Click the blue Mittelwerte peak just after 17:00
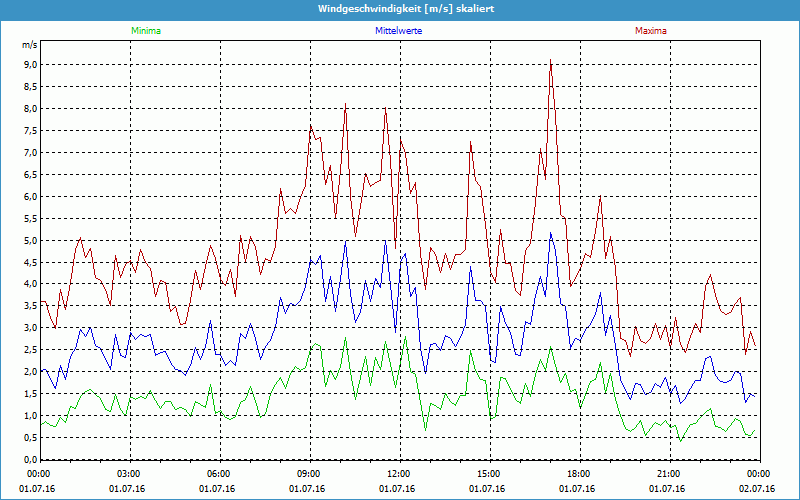800x500 pixels. (551, 234)
